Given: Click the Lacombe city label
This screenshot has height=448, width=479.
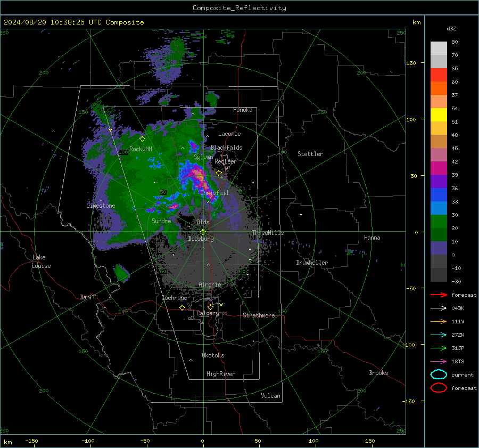Looking at the screenshot, I should [229, 134].
